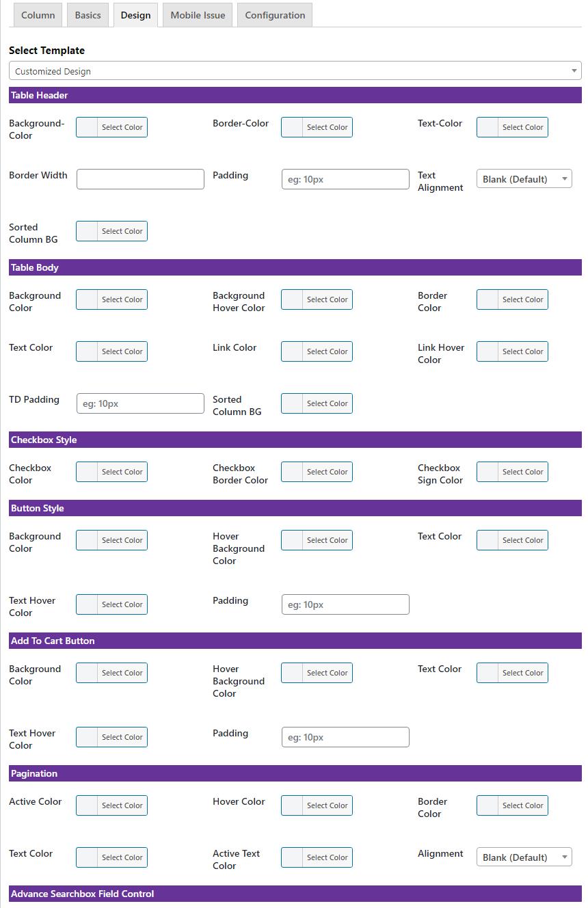This screenshot has width=588, height=908.
Task: Pick Button Style Hover Background Color
Action: (317, 540)
